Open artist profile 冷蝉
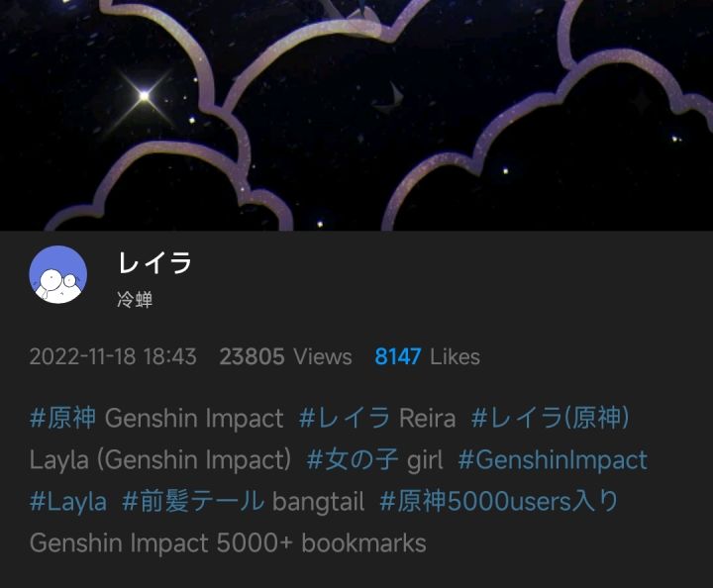 [135, 300]
